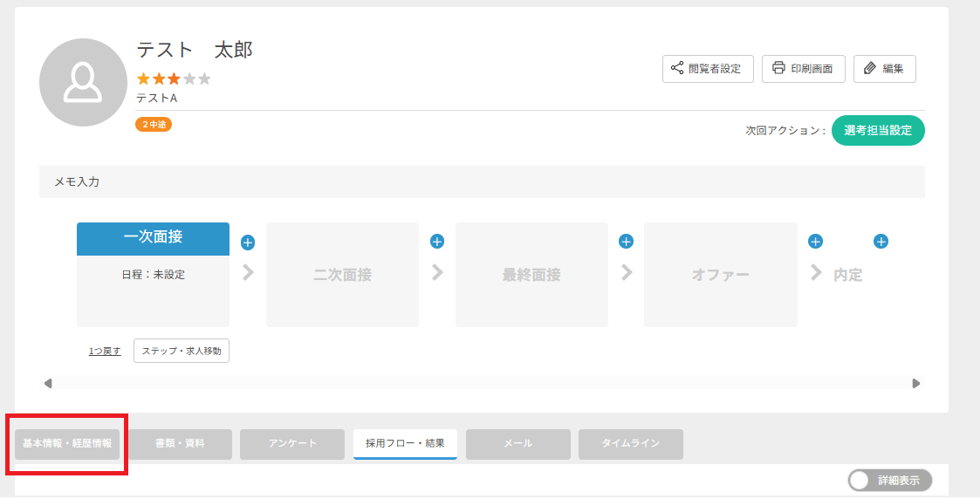This screenshot has height=499, width=980.
Task: Click the last plus icon above 内定
Action: click(881, 242)
